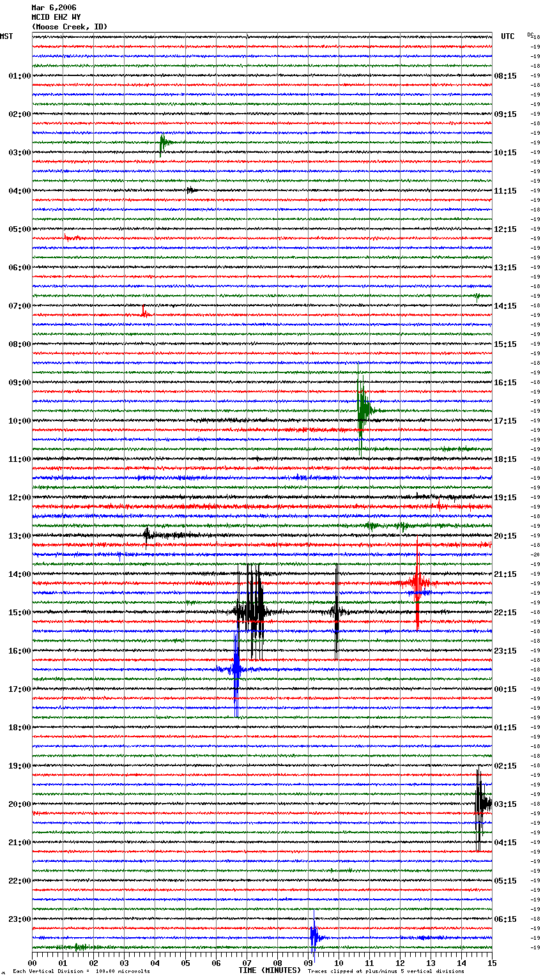Click the 14:15 UTC label
Image resolution: width=543 pixels, height=980 pixels.
click(x=505, y=306)
